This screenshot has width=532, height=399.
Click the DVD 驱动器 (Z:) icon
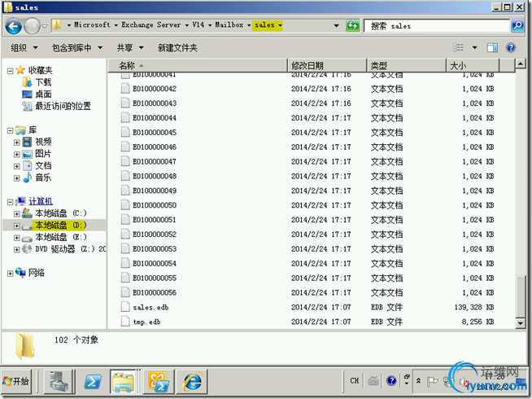27,249
